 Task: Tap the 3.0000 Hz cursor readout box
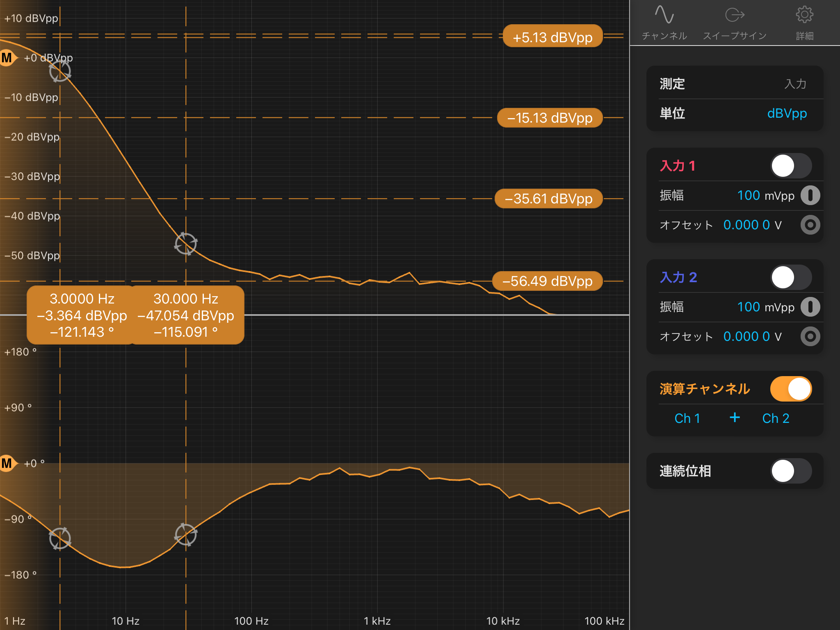tap(82, 315)
